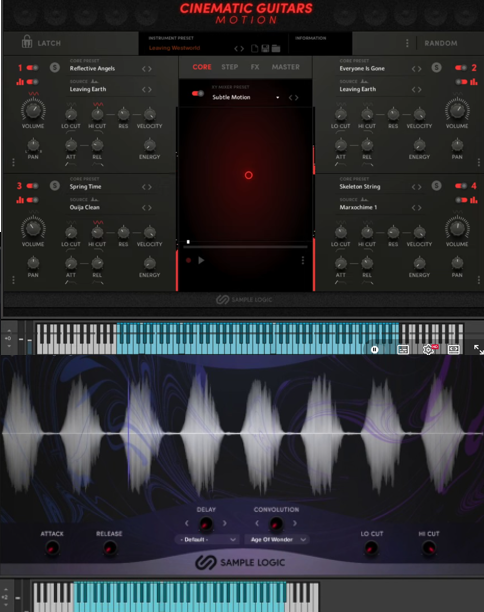Click the waveform display in lower plugin
The height and width of the screenshot is (612, 484).
[242, 433]
